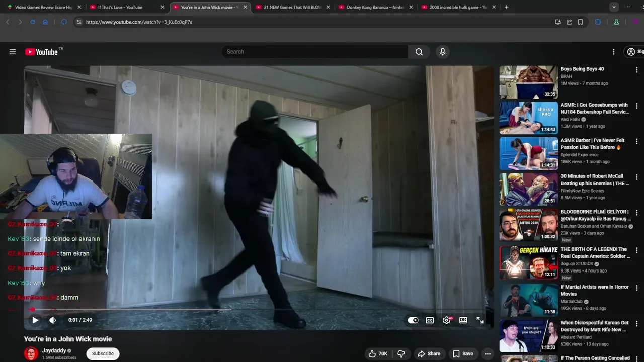Close the You're in a John Wick movie tab
Image resolution: width=644 pixels, height=362 pixels.
pyautogui.click(x=245, y=7)
